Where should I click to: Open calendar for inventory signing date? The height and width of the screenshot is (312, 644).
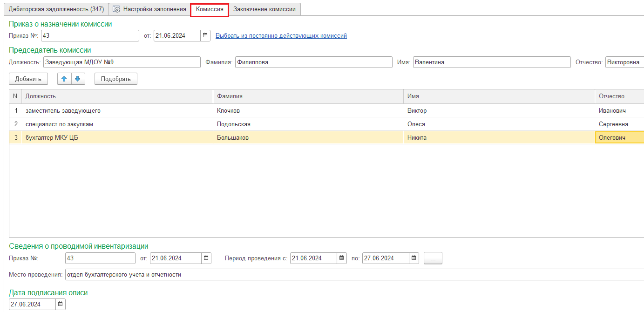[x=61, y=305]
